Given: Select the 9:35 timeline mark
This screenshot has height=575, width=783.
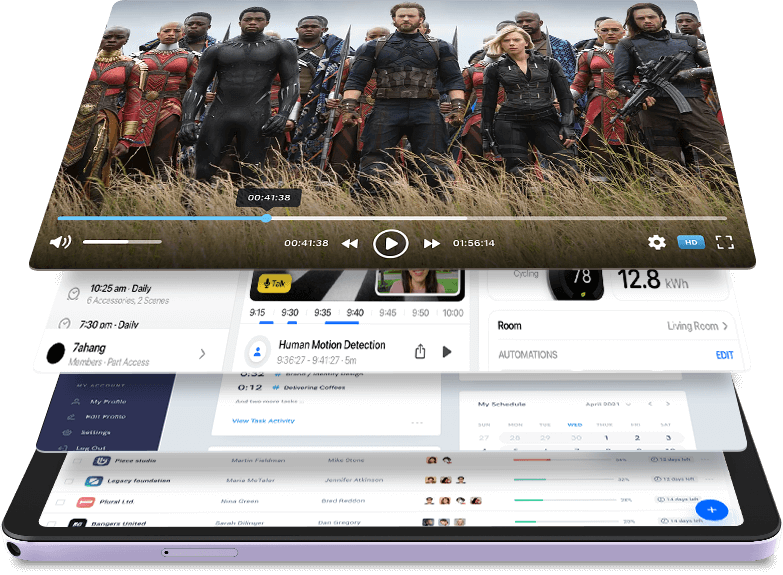Looking at the screenshot, I should click(323, 313).
